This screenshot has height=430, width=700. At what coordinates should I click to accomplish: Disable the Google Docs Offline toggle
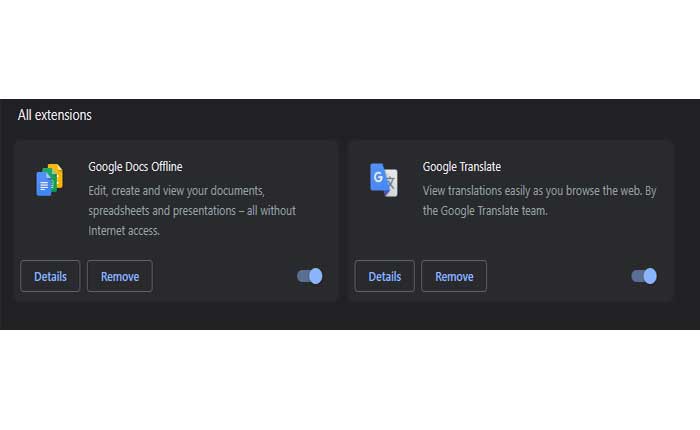coord(310,276)
